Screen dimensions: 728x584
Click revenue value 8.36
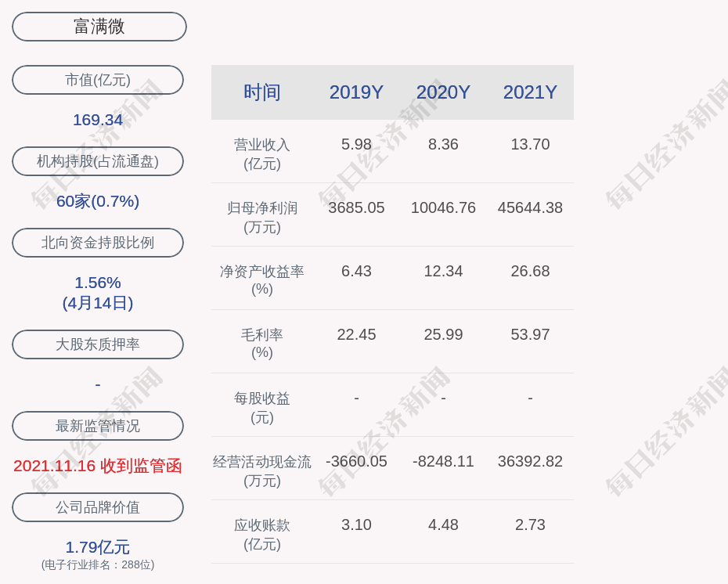click(443, 144)
